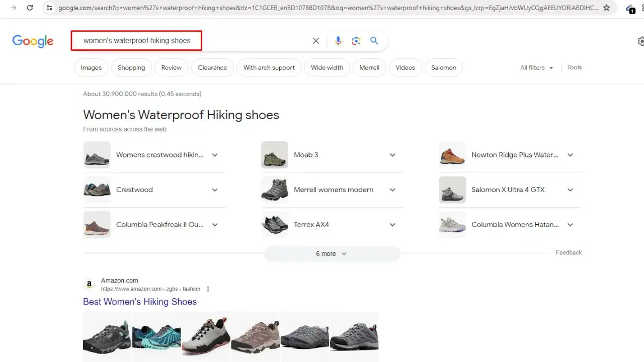The height and width of the screenshot is (362, 644).
Task: Select the Wide width chip
Action: [327, 68]
